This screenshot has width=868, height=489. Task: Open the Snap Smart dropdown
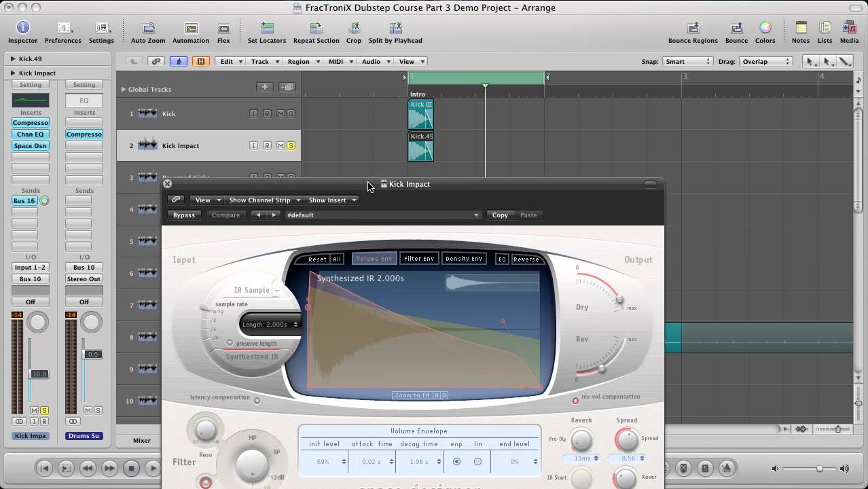[x=687, y=61]
